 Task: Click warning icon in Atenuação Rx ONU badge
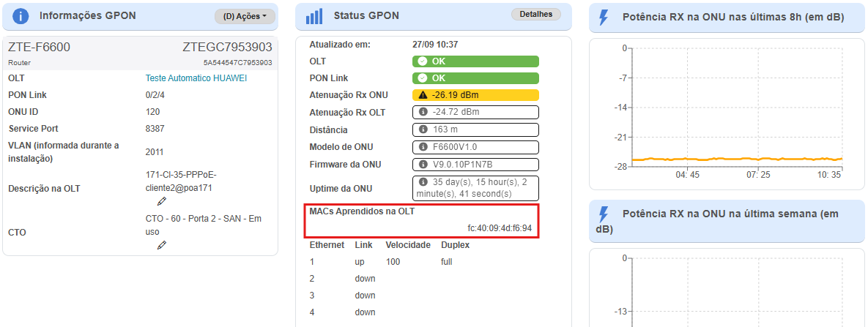(x=423, y=95)
